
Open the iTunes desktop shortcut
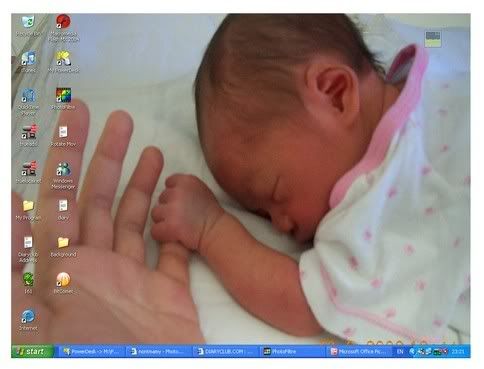(28, 59)
